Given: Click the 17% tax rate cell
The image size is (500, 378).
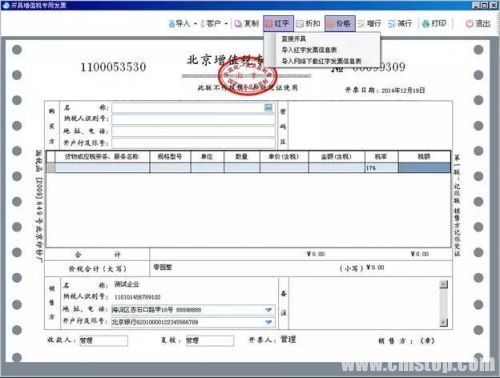Looking at the screenshot, I should pyautogui.click(x=381, y=168).
